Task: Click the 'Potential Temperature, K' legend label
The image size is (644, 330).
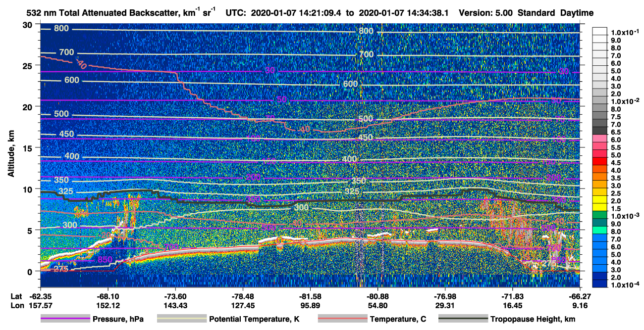Action: 255,319
